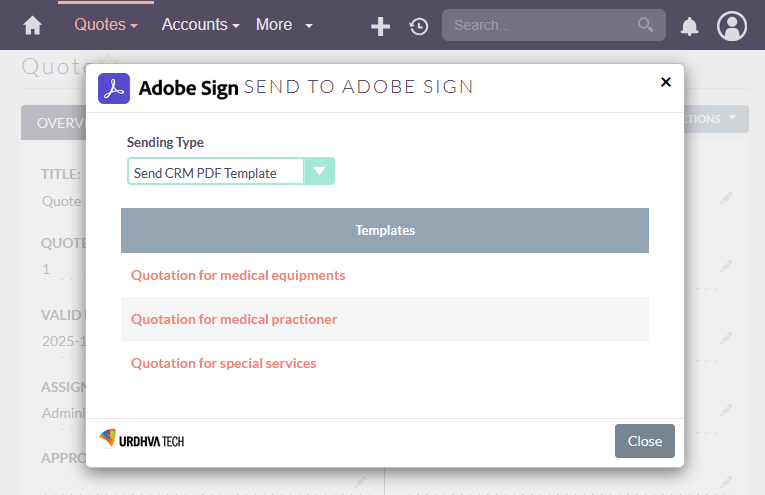Click the Adobe Sign logo icon
This screenshot has width=765, height=495.
coord(114,88)
